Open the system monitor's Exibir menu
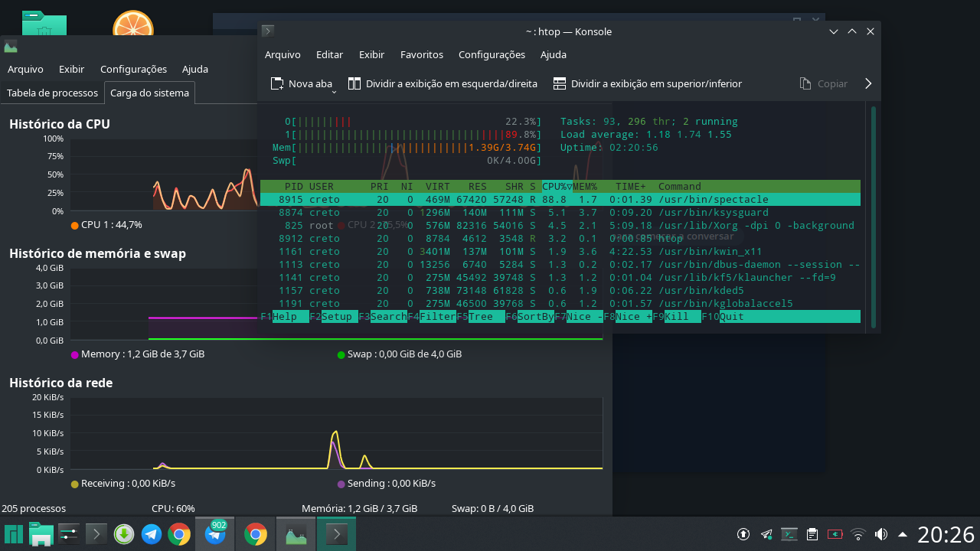Image resolution: width=980 pixels, height=551 pixels. (x=71, y=70)
